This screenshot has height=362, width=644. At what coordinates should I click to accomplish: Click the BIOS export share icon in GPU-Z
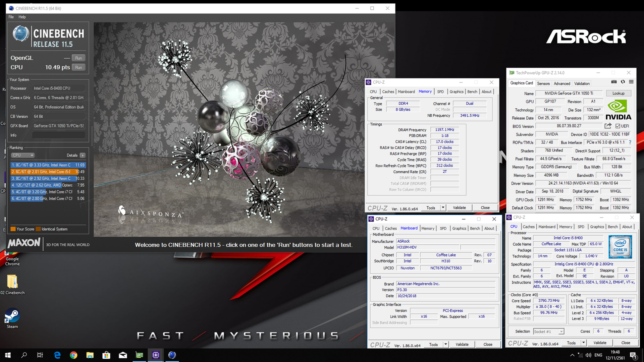608,126
